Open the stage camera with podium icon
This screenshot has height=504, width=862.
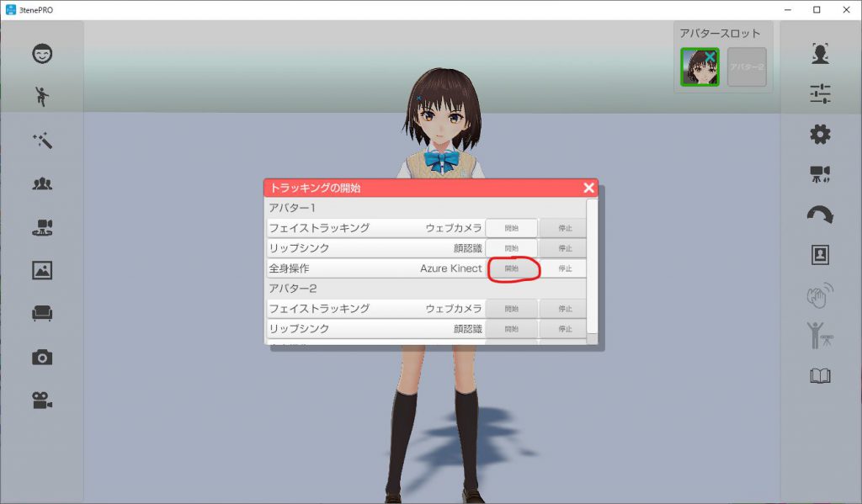point(42,227)
